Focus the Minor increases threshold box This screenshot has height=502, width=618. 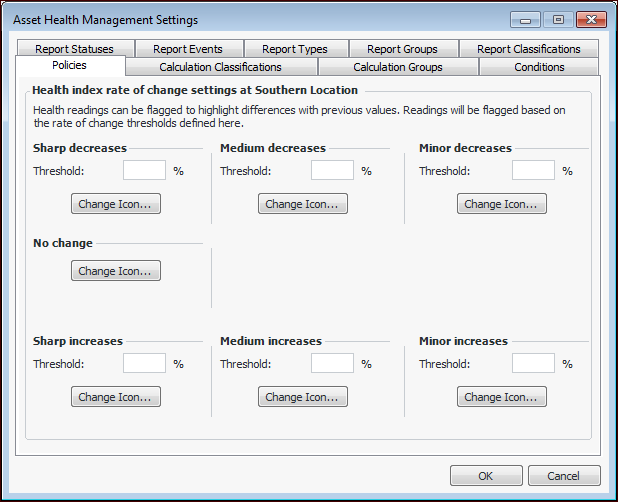533,363
